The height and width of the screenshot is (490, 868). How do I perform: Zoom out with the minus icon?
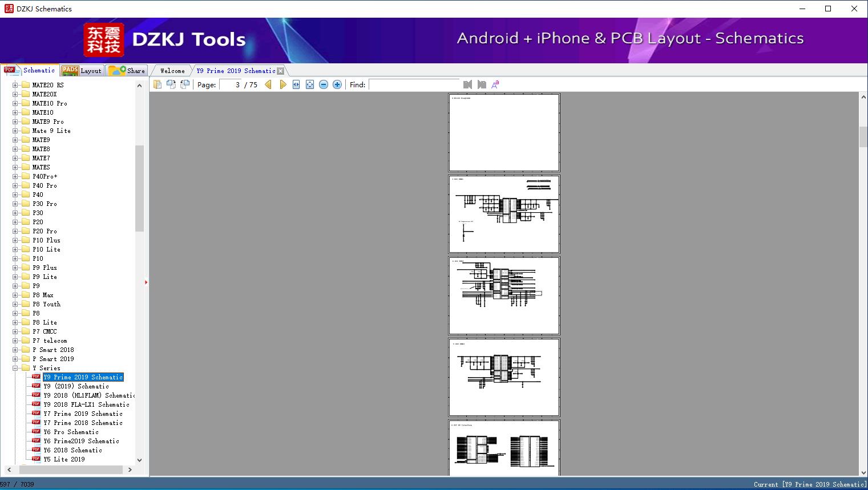[324, 84]
